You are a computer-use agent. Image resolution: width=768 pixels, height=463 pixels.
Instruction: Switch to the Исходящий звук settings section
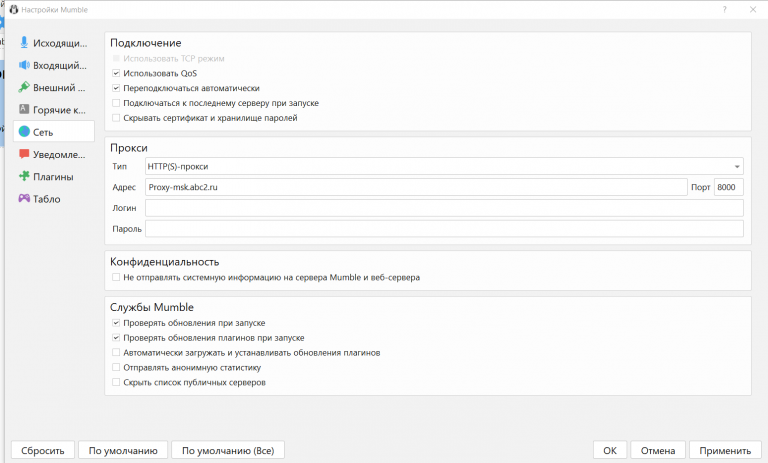pyautogui.click(x=54, y=43)
